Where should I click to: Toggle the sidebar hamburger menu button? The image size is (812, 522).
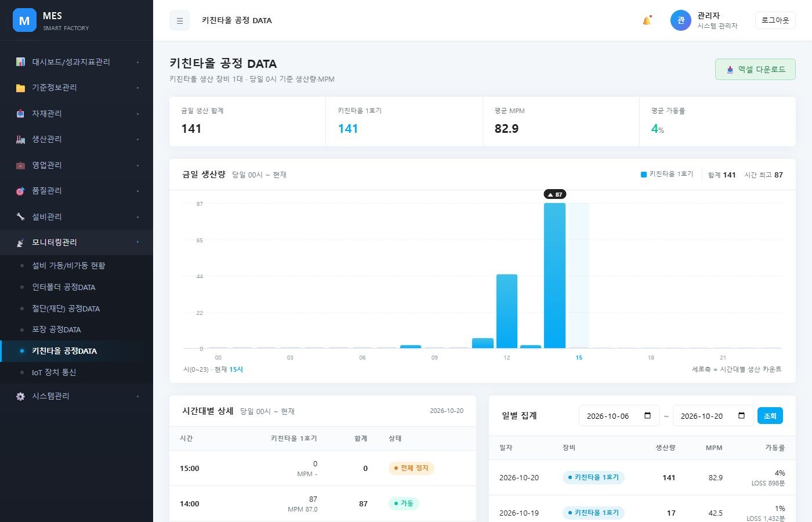click(x=180, y=20)
